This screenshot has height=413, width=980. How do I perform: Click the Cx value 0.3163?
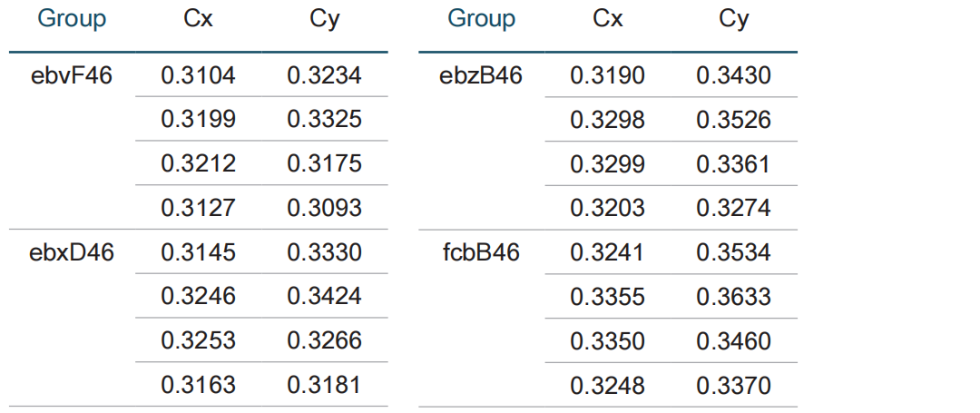click(x=198, y=385)
